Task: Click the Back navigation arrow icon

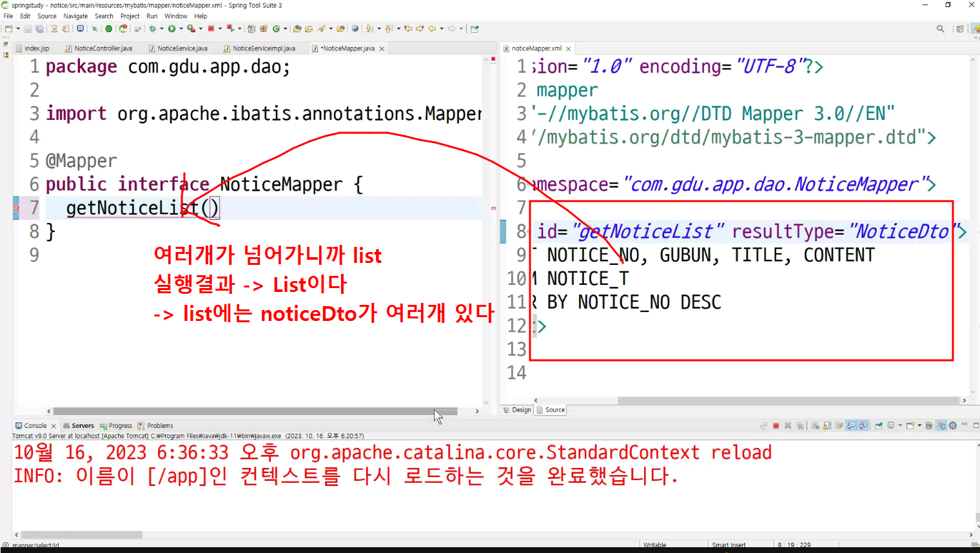Action: pyautogui.click(x=432, y=29)
